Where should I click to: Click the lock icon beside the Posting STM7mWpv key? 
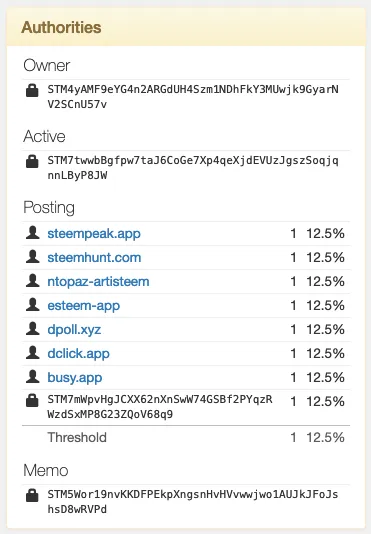click(32, 400)
